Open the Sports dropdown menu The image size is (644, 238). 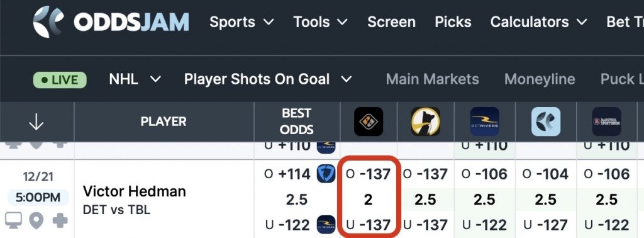241,22
